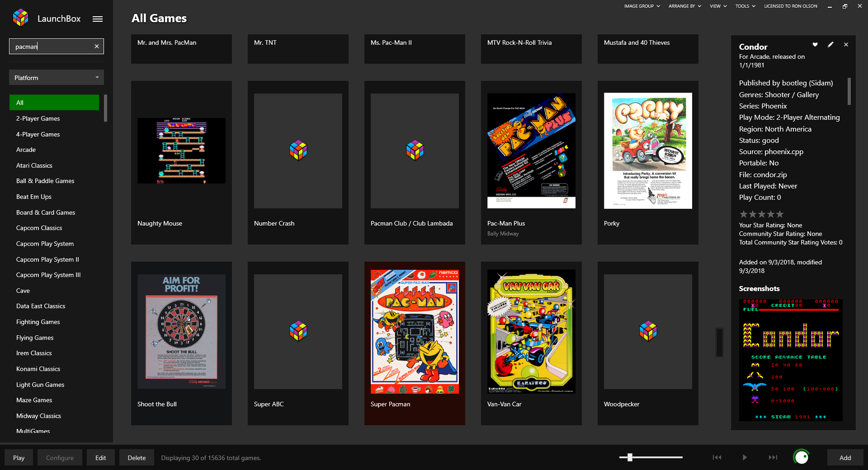The height and width of the screenshot is (470, 868).
Task: Click the Delete button
Action: pyautogui.click(x=137, y=457)
